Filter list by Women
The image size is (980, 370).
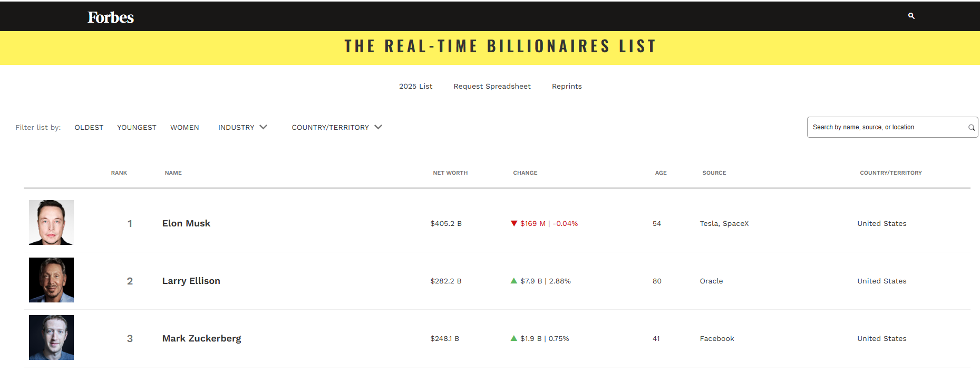(x=185, y=127)
